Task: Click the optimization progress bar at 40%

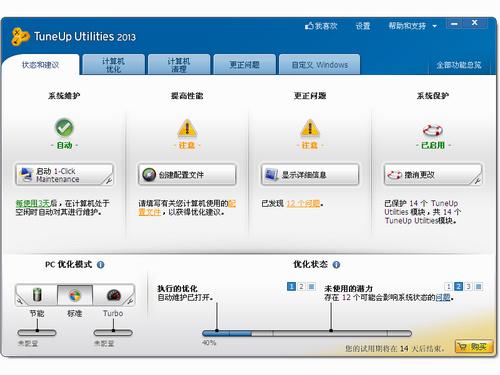Action: tap(307, 333)
